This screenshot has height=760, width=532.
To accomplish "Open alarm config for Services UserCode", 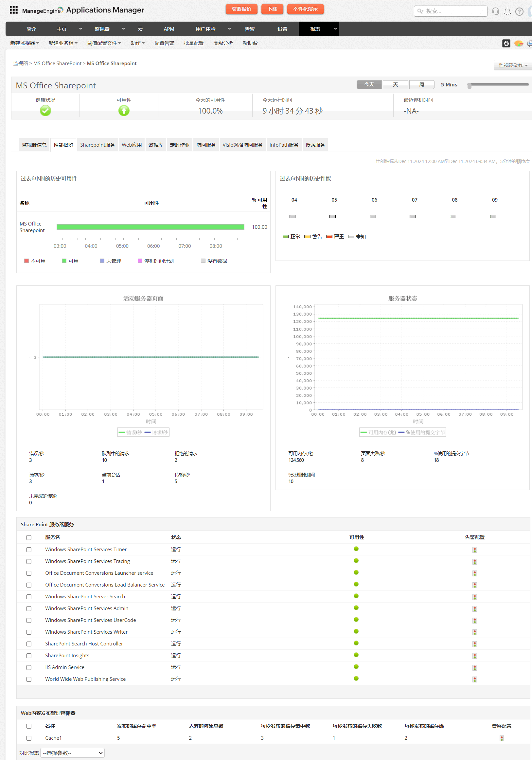I will click(x=474, y=621).
